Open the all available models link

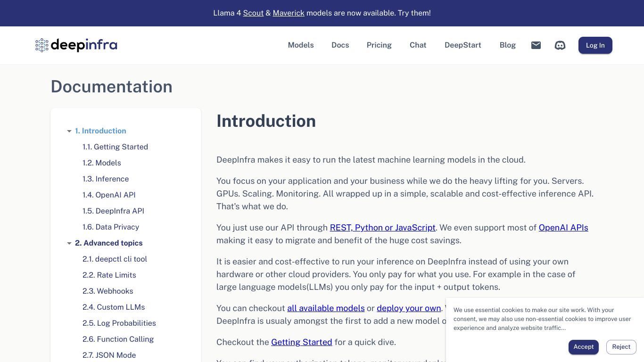tap(326, 308)
